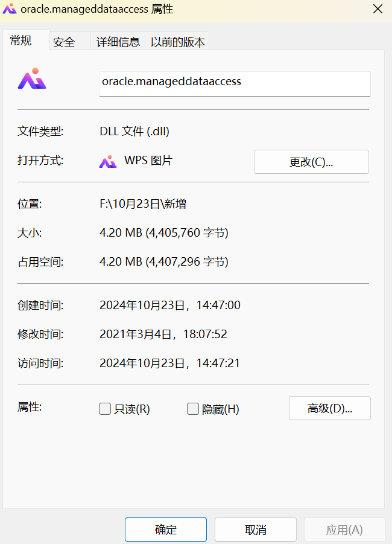
Task: Click the oracle.manageddataaccess filename field
Action: click(x=234, y=82)
